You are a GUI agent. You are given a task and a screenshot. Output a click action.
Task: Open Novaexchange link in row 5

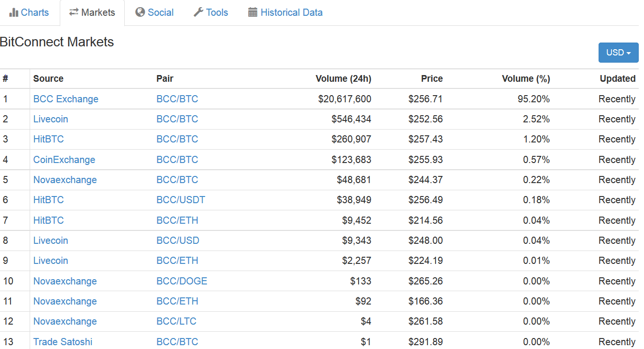coord(65,180)
